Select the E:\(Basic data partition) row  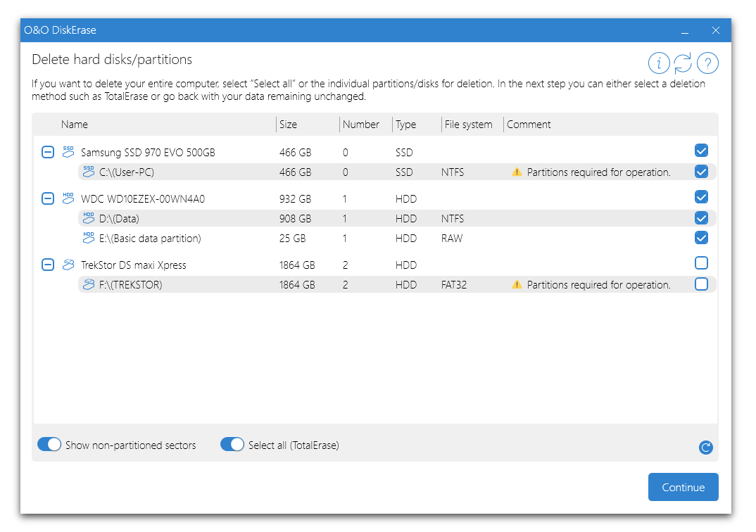[397, 238]
